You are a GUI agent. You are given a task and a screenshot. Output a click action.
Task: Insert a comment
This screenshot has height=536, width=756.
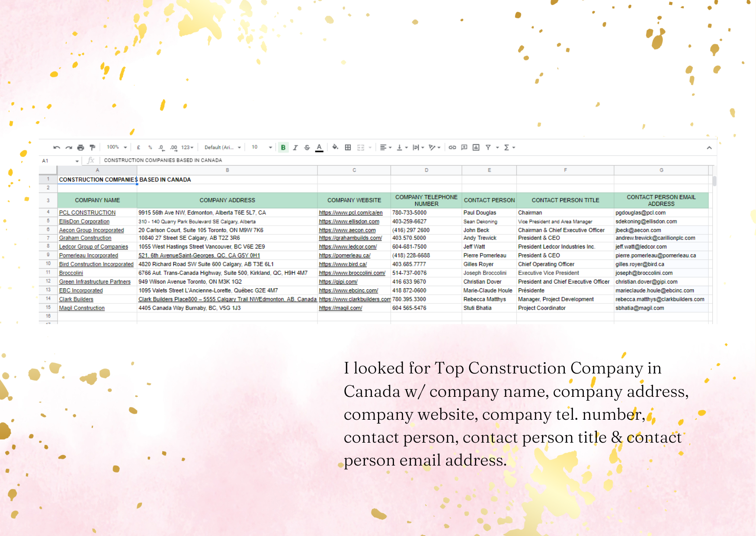(464, 147)
